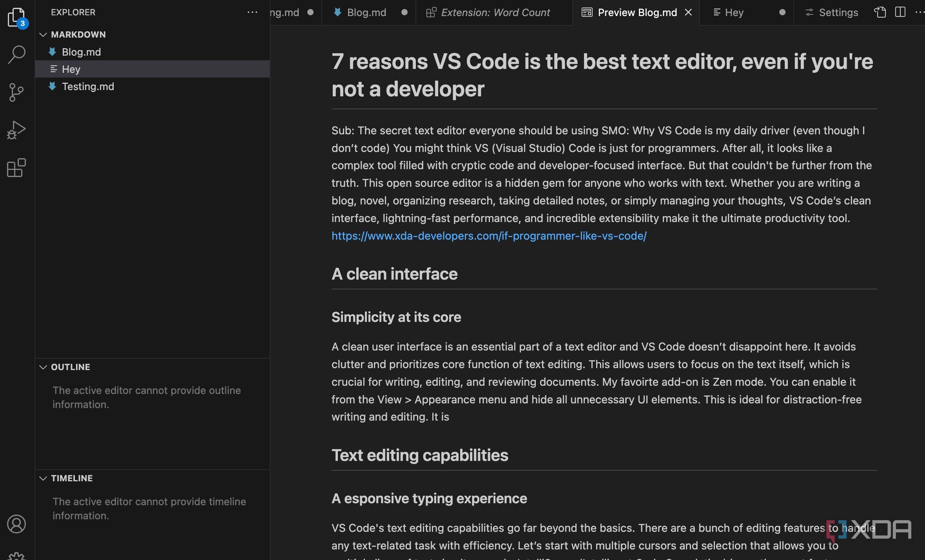This screenshot has height=560, width=925.
Task: Switch to the Extension: Word Count tab
Action: [495, 12]
